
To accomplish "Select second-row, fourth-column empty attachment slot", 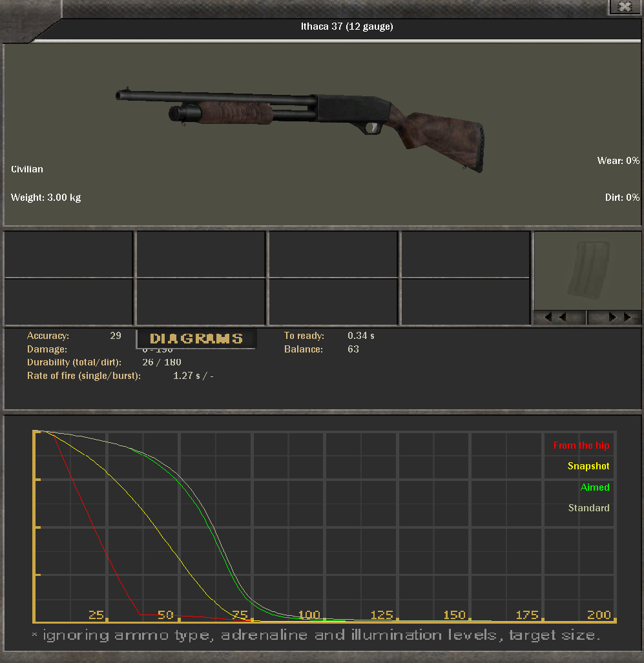I will pos(466,302).
